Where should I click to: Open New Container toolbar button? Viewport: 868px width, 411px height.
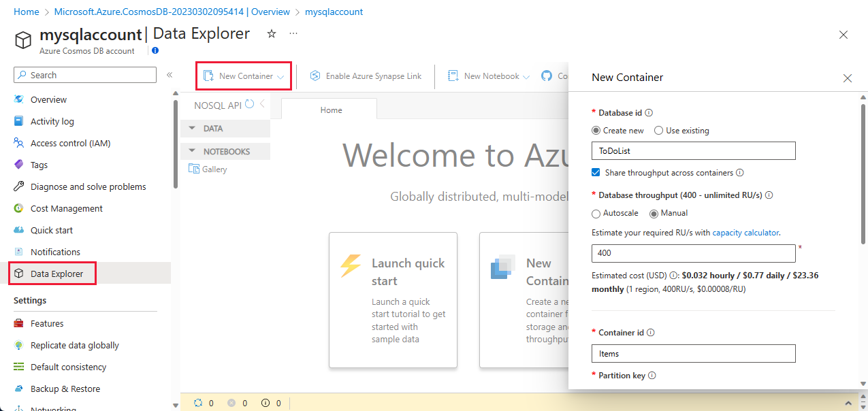(x=244, y=76)
